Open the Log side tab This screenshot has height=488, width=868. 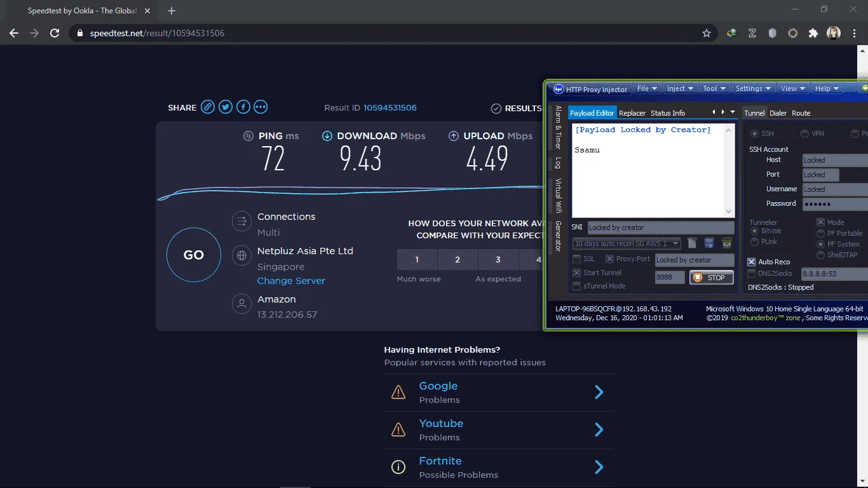pos(558,163)
